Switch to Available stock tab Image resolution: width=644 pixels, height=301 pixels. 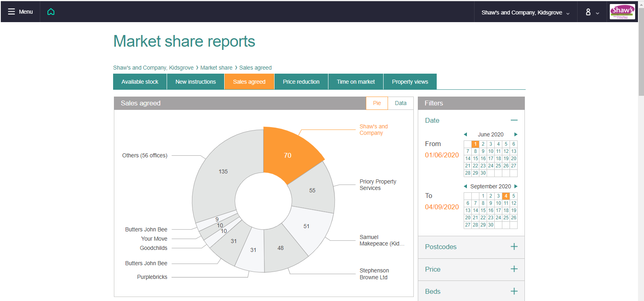tap(140, 82)
